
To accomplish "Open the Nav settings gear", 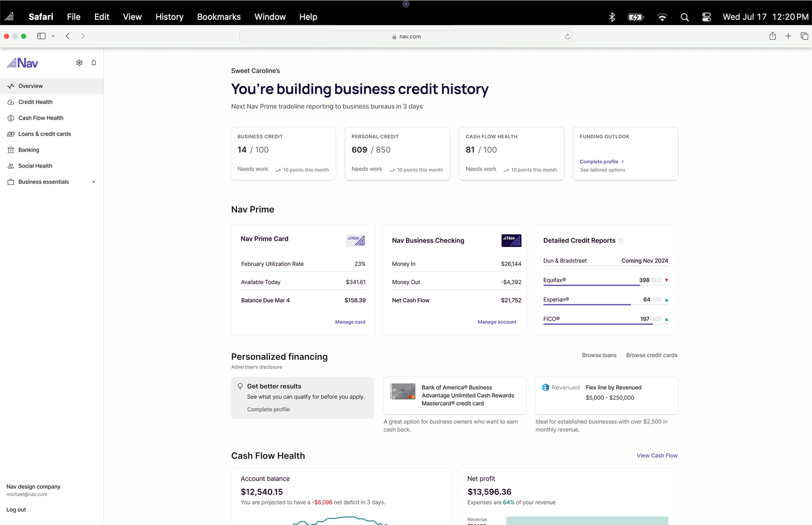I will tap(79, 63).
